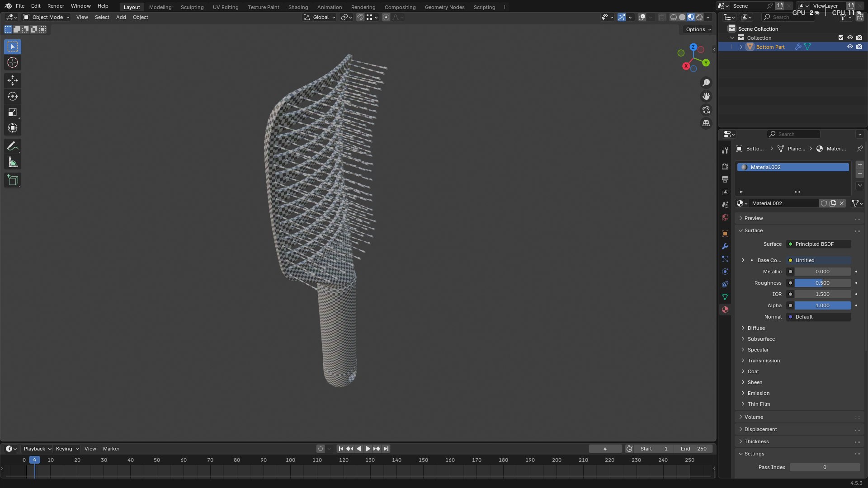The height and width of the screenshot is (488, 868).
Task: Open the Render menu
Action: click(56, 6)
